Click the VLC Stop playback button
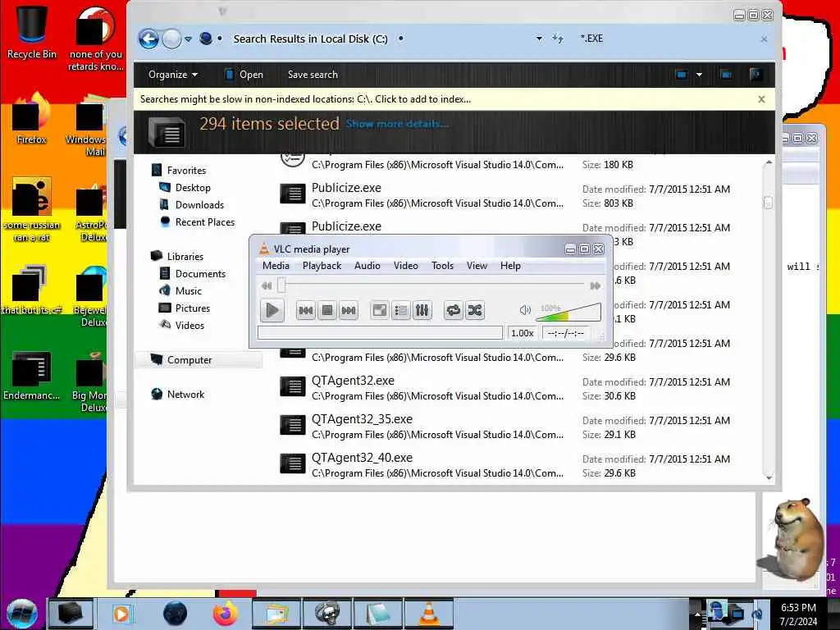Viewport: 840px width, 630px height. point(327,310)
